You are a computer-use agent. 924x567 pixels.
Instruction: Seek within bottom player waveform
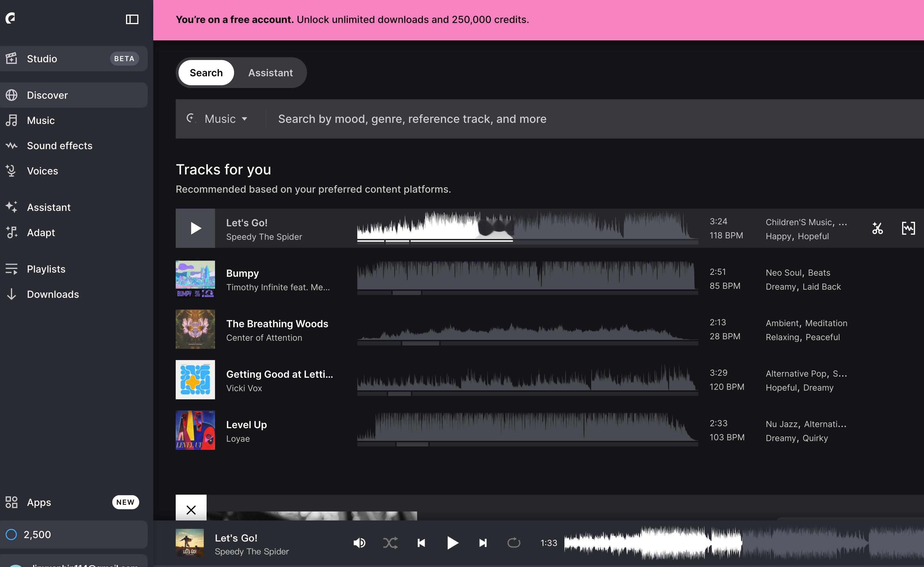744,543
